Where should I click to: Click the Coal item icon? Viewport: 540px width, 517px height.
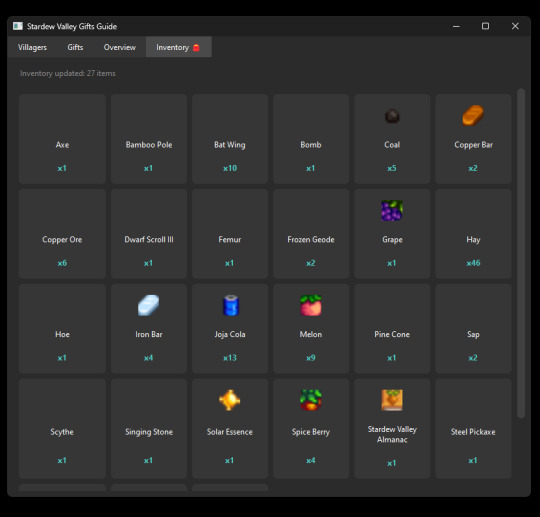click(392, 116)
